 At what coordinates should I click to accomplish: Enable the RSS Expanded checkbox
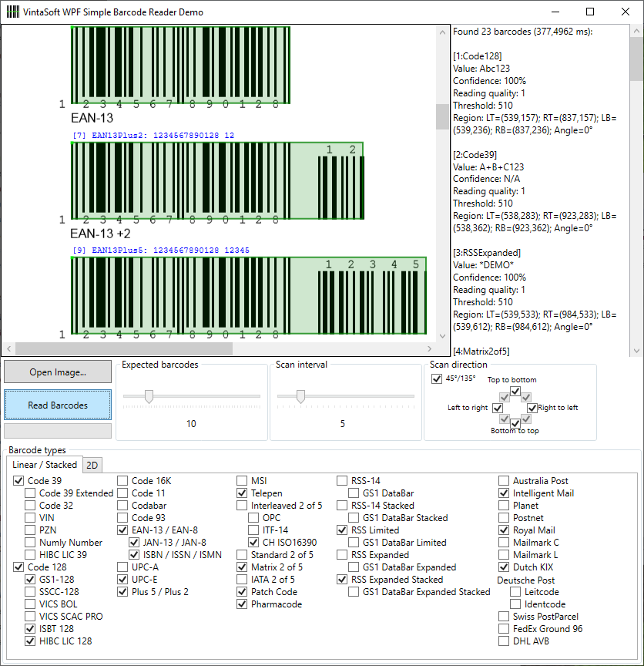point(342,554)
